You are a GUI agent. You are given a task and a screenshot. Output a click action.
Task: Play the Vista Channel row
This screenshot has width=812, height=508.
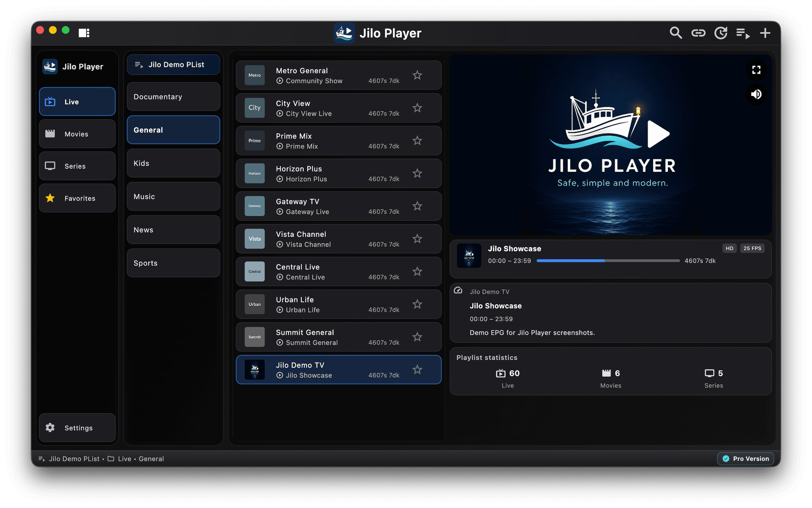[339, 238]
